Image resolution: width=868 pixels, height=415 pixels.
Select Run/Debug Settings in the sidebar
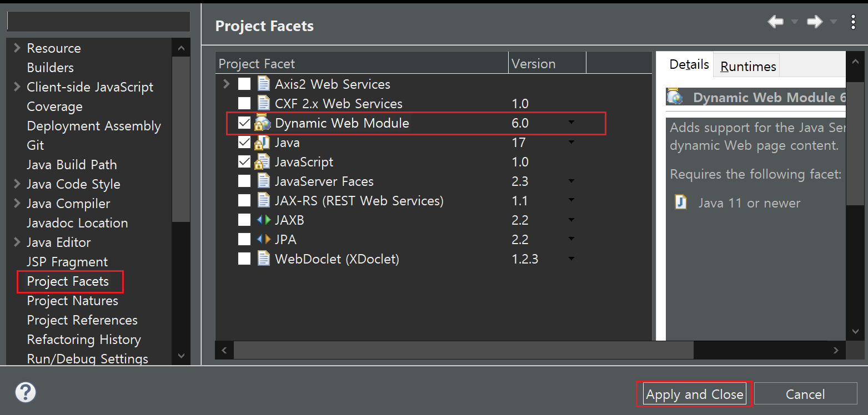(87, 359)
